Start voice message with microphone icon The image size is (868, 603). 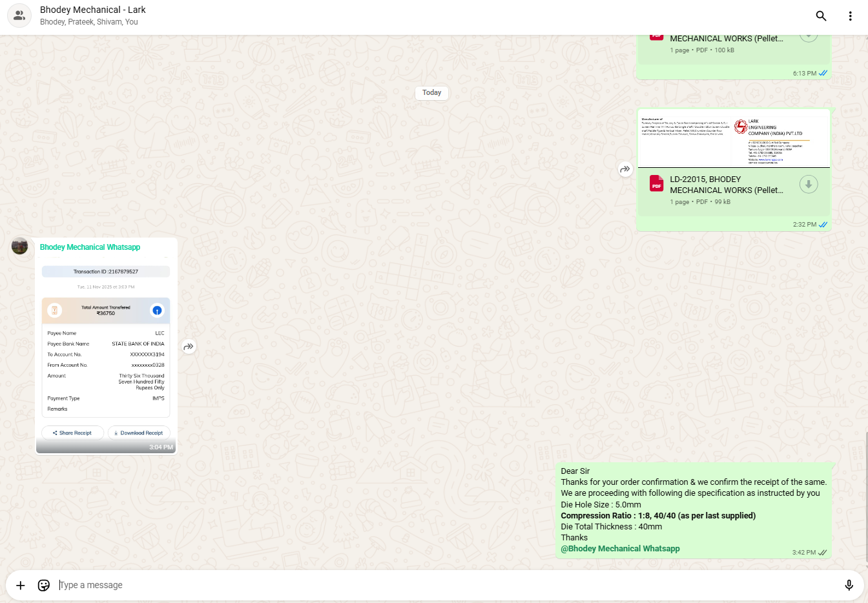click(x=849, y=585)
